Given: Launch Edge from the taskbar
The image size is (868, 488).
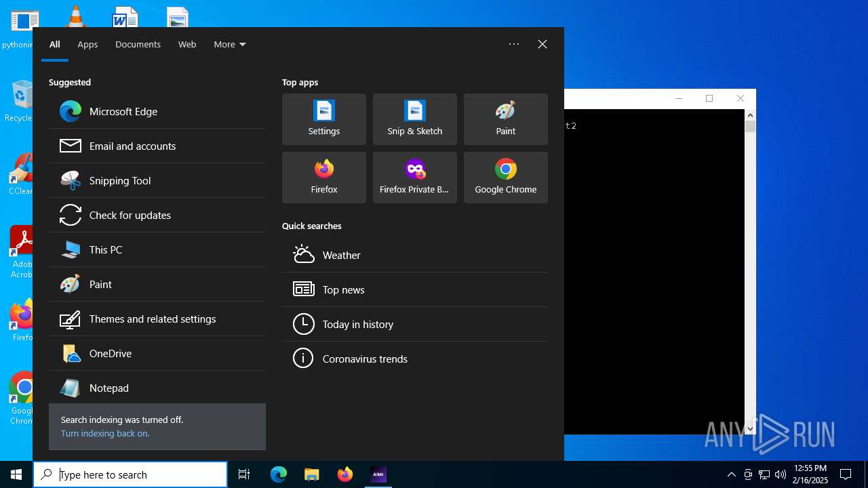Looking at the screenshot, I should click(x=279, y=474).
